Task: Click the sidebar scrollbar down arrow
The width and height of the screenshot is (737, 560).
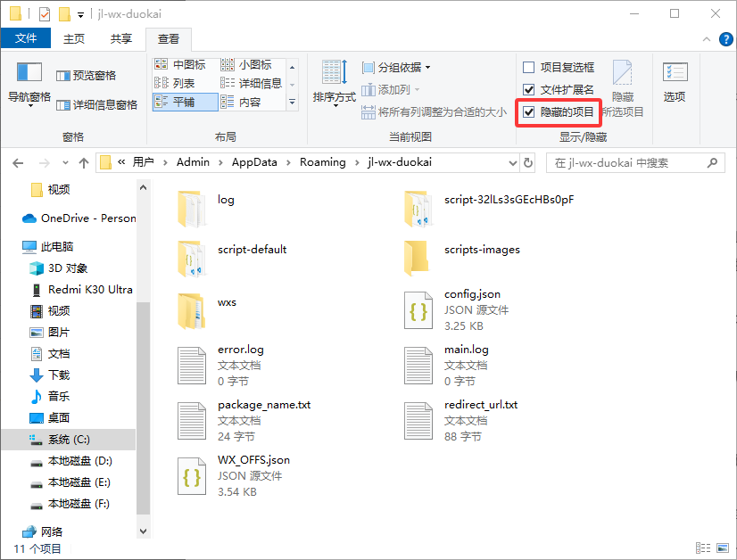Action: pos(144,531)
